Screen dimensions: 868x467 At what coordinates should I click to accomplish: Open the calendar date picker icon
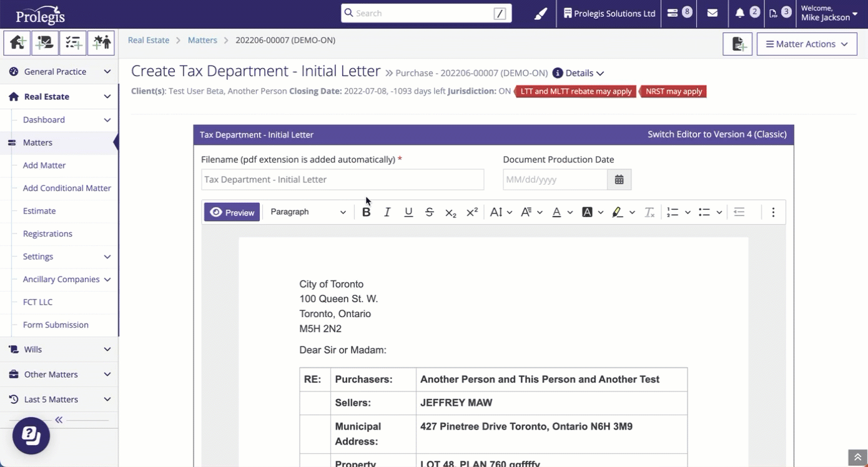click(619, 180)
